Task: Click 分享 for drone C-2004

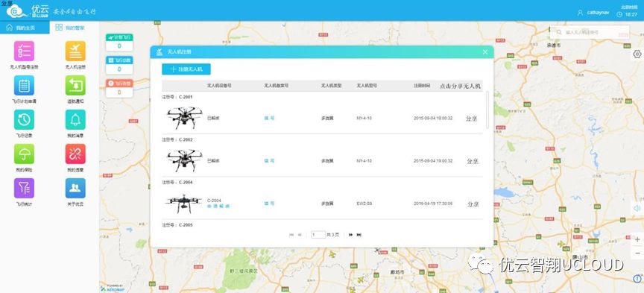Action: click(x=473, y=204)
